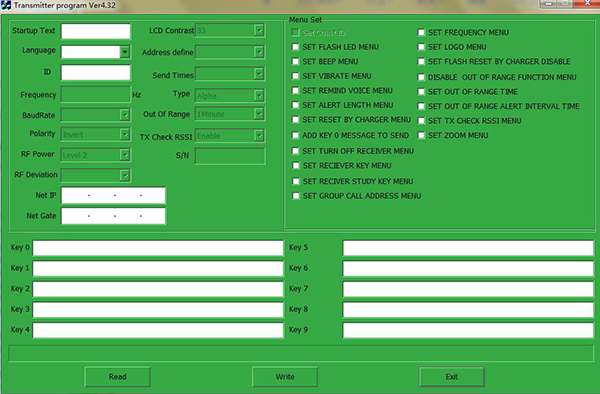
Task: Click the ID input field
Action: pyautogui.click(x=96, y=73)
